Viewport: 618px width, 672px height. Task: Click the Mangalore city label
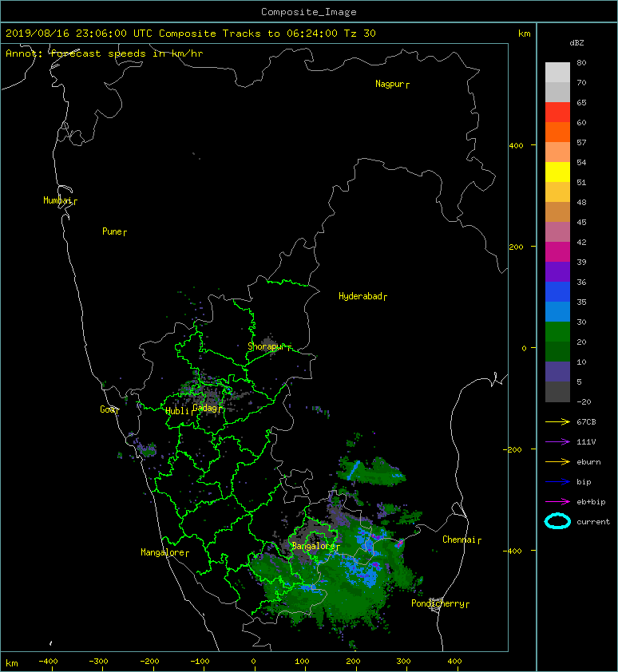pos(164,552)
